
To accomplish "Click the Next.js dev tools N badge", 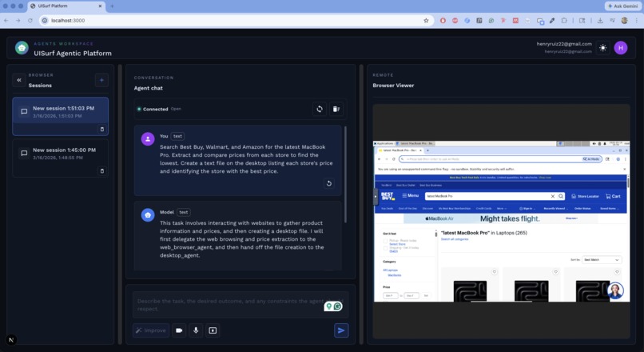I will (x=11, y=340).
